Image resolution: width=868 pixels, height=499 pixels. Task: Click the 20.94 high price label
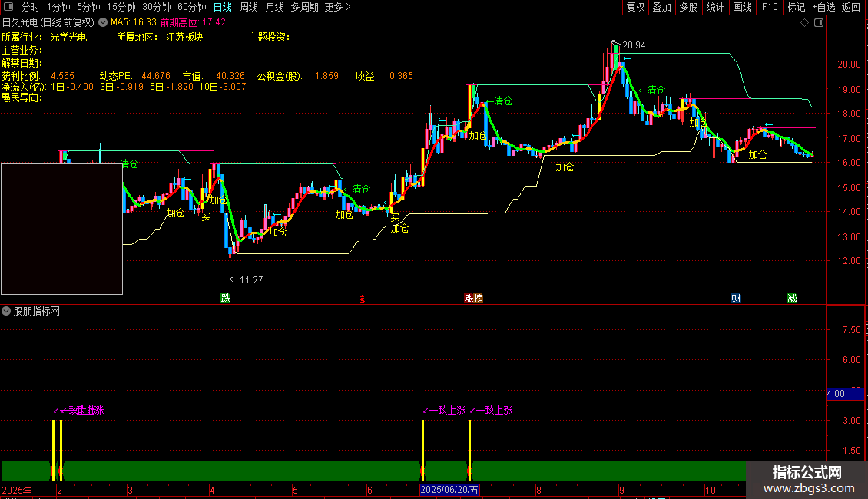(x=634, y=45)
